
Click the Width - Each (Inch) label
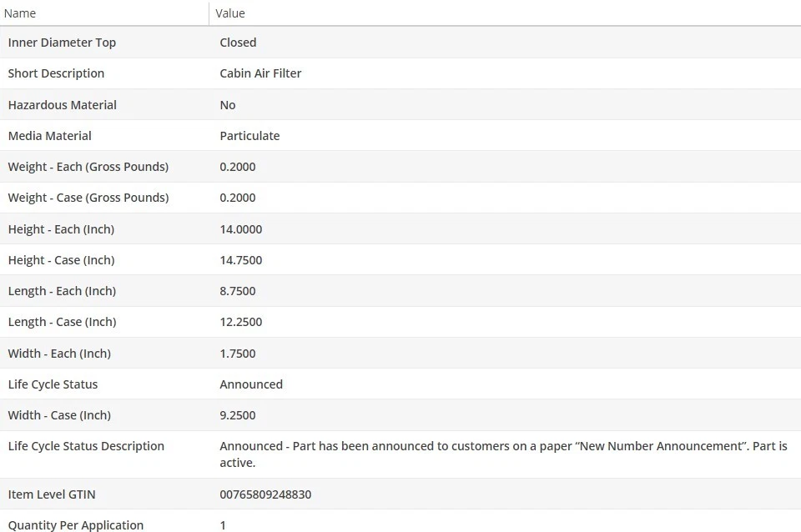[x=59, y=354]
